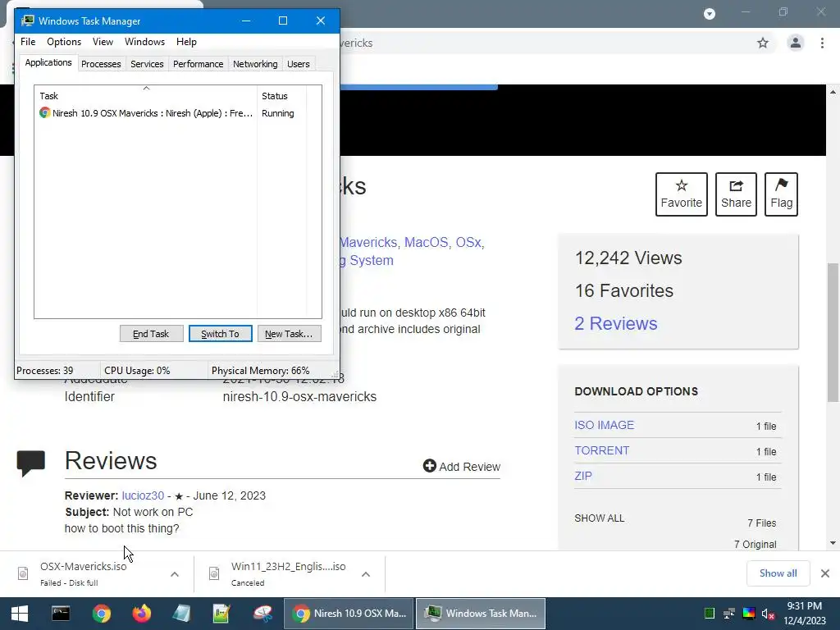The image size is (840, 630).
Task: Open the File menu in Task Manager
Action: 28,42
